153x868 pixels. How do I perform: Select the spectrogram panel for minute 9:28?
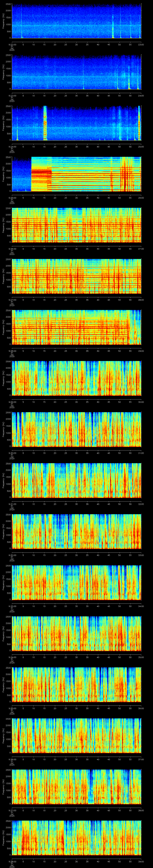[x=76, y=327]
